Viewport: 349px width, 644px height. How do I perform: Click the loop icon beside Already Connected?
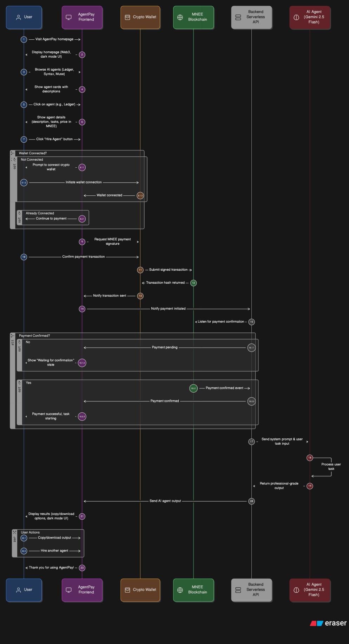pos(19,213)
